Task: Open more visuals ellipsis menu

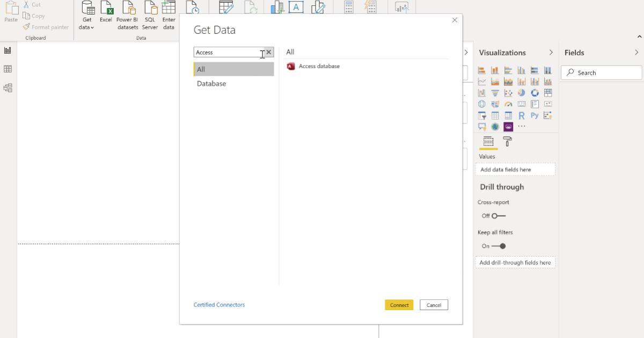Action: 521,127
